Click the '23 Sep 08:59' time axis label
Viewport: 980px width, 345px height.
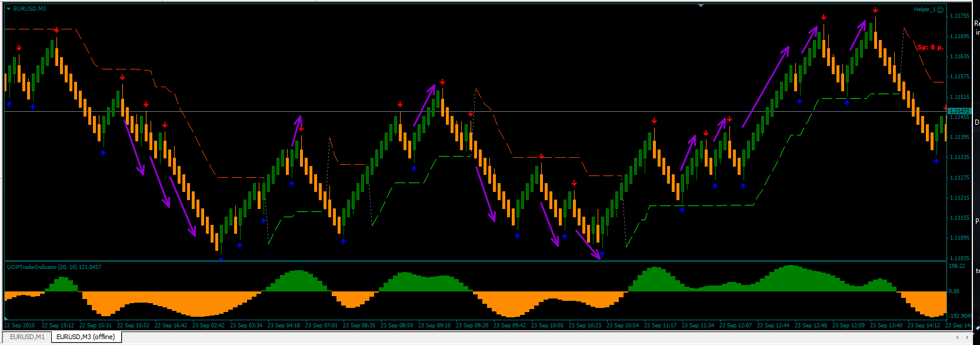(x=397, y=326)
